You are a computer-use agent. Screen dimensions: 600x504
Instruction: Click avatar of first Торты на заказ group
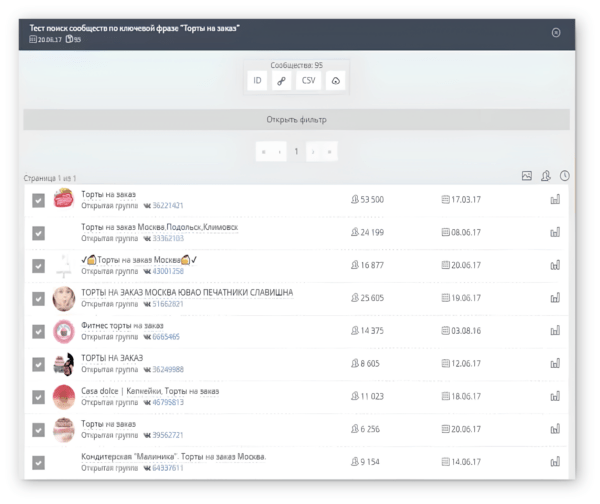point(64,199)
